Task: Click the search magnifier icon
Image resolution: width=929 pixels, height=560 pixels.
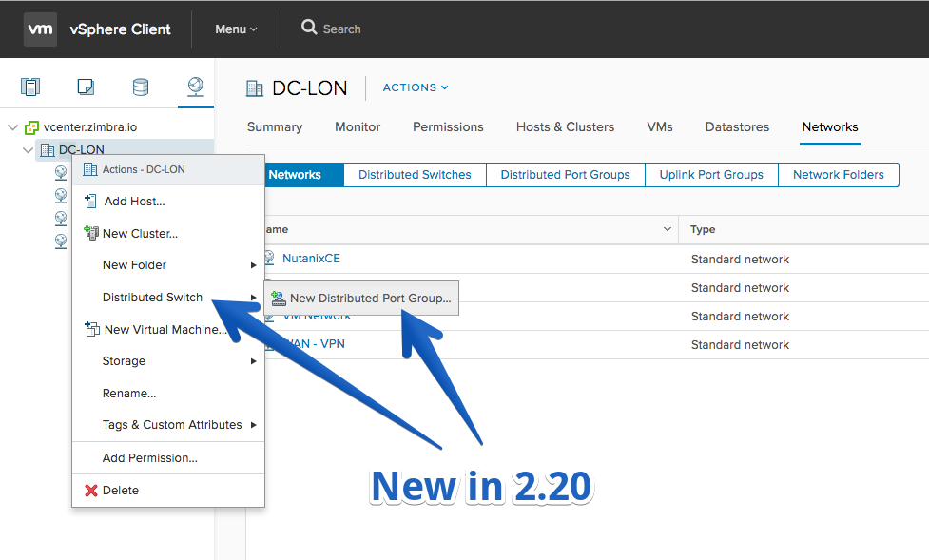Action: pyautogui.click(x=309, y=28)
